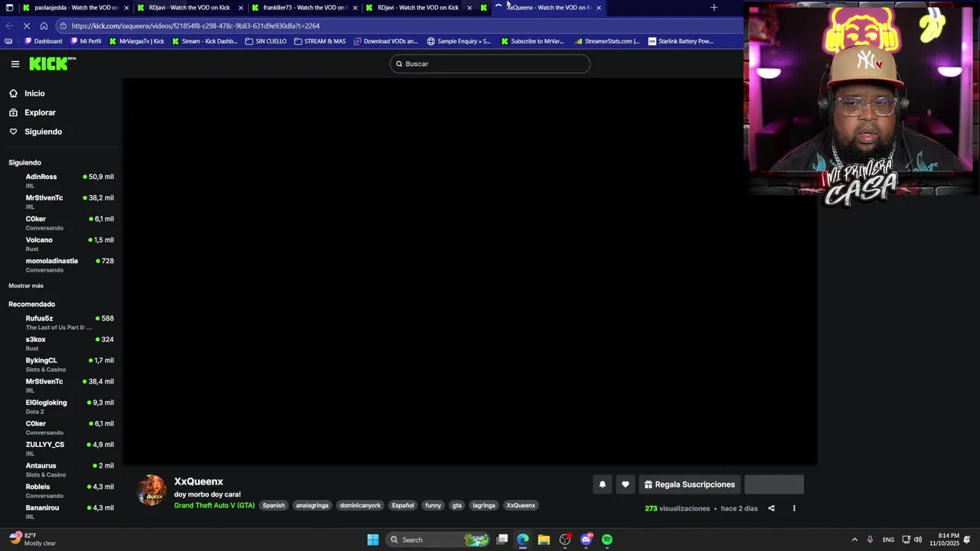Open ElGlogloking recommended channel
The width and height of the screenshot is (980, 551).
pos(61,406)
